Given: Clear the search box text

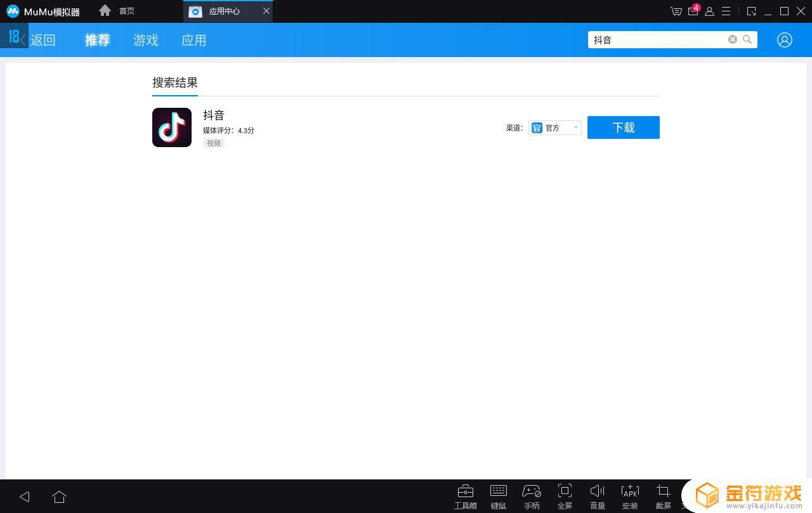Looking at the screenshot, I should pyautogui.click(x=733, y=39).
